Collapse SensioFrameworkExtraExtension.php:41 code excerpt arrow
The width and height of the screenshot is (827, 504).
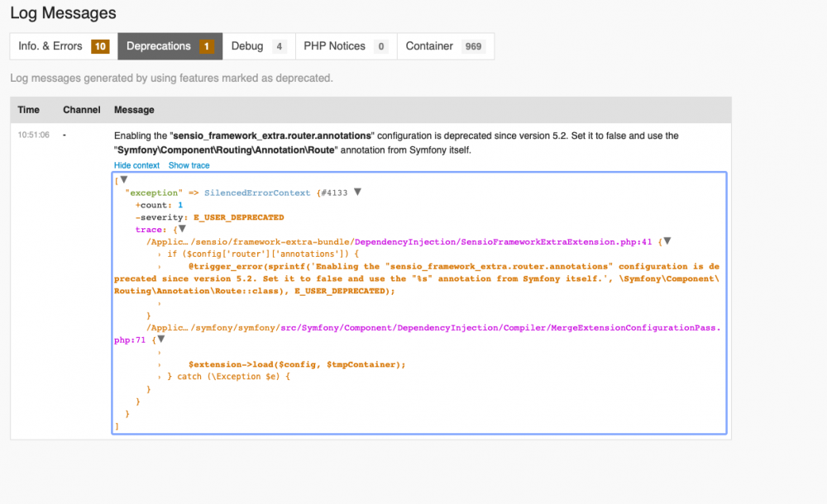tap(667, 241)
